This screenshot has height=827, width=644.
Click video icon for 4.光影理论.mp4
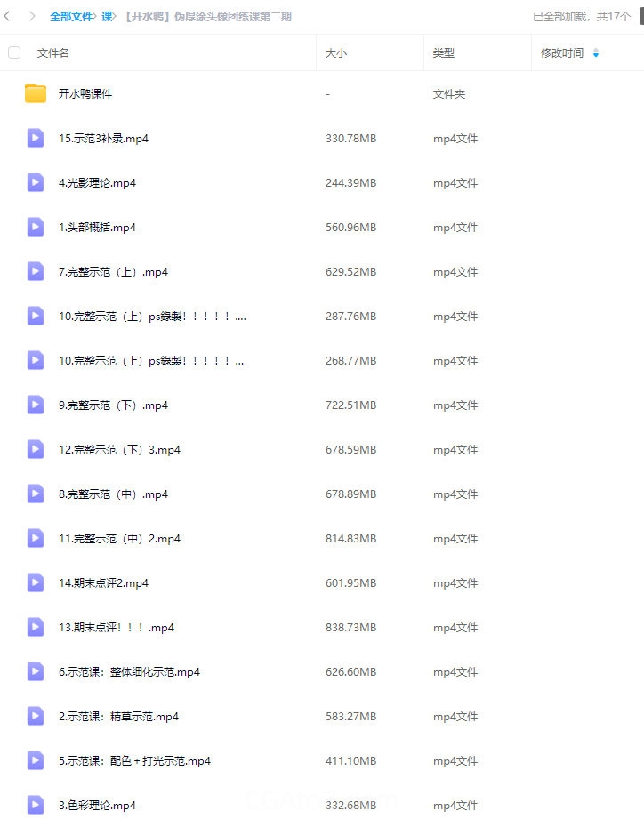[36, 182]
